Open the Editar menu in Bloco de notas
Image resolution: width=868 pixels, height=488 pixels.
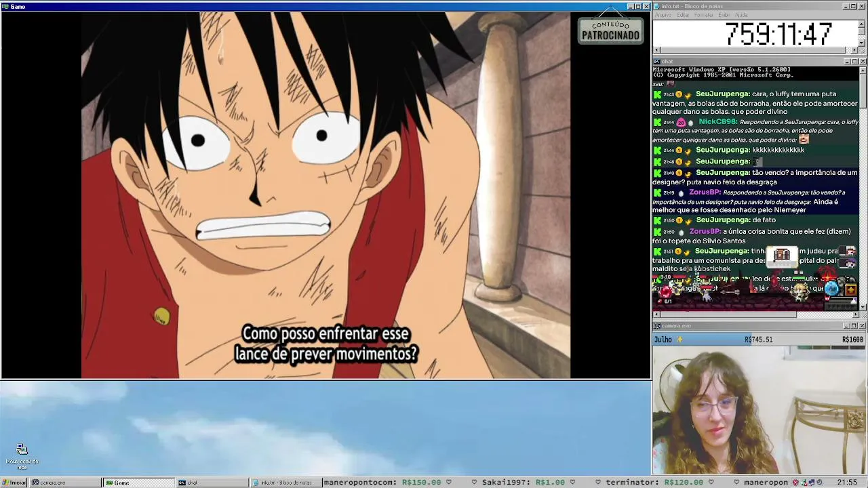683,15
